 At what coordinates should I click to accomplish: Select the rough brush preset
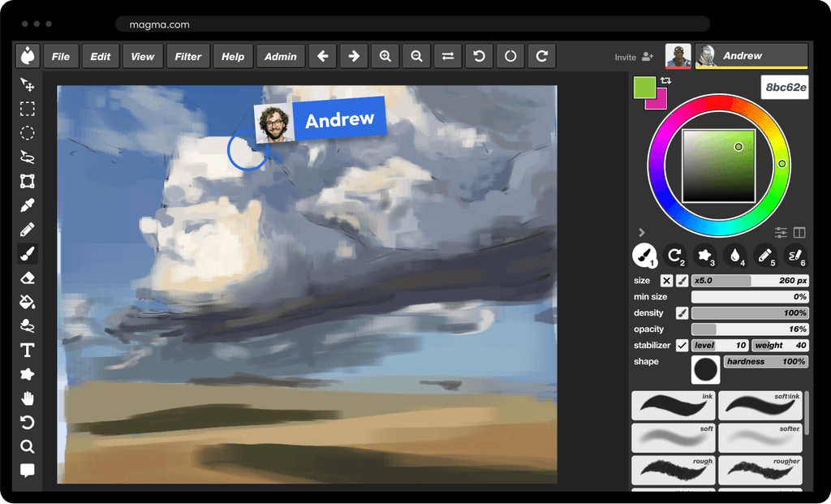point(673,471)
